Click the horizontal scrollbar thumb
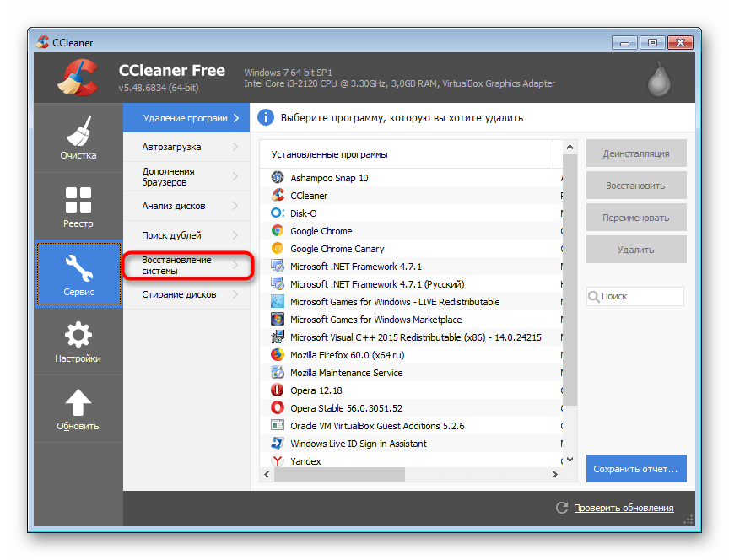This screenshot has width=729, height=560. pyautogui.click(x=339, y=475)
